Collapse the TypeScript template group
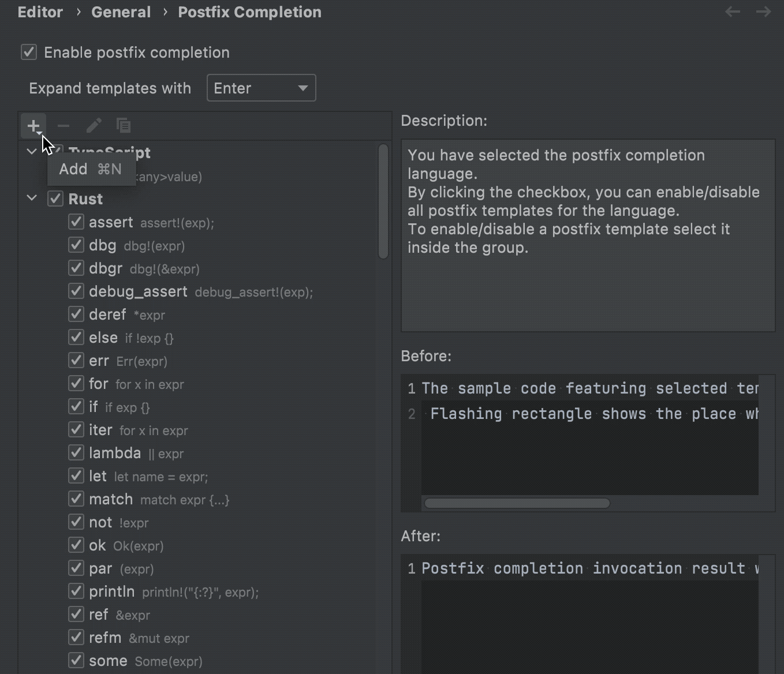This screenshot has width=784, height=674. (x=32, y=151)
